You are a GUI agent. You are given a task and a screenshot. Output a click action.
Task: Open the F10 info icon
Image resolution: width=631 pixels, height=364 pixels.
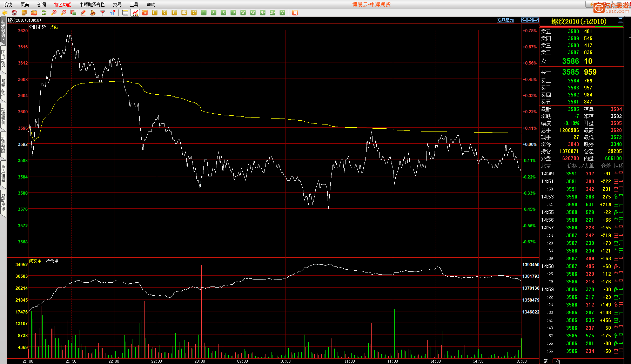34,13
